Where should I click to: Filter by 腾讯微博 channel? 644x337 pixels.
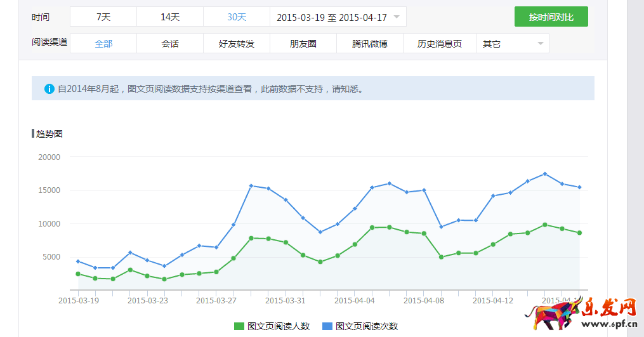(370, 44)
